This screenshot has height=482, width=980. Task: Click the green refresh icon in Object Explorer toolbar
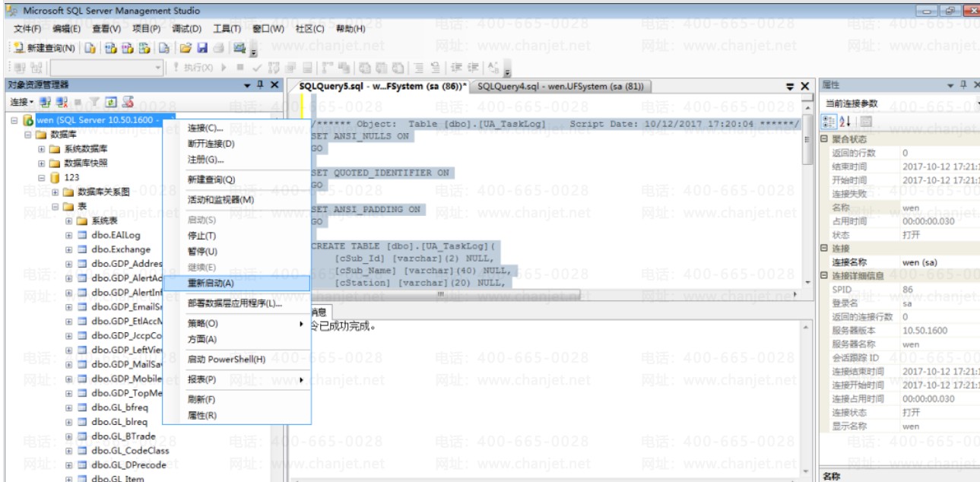click(x=111, y=102)
